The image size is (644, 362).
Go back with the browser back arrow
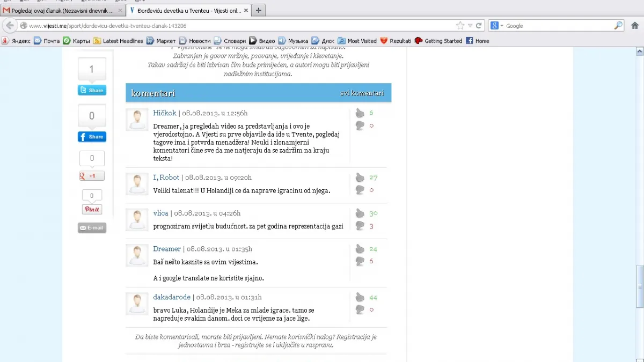tap(10, 25)
